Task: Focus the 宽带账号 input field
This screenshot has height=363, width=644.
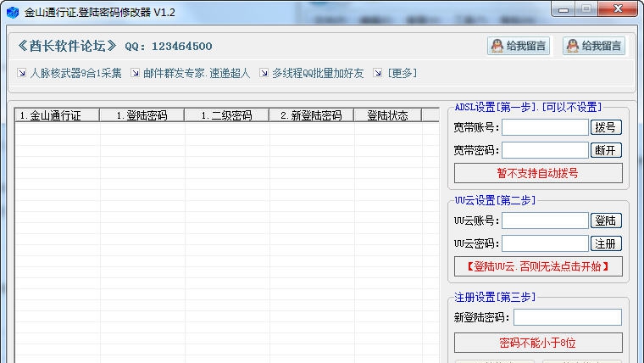Action: tap(545, 127)
